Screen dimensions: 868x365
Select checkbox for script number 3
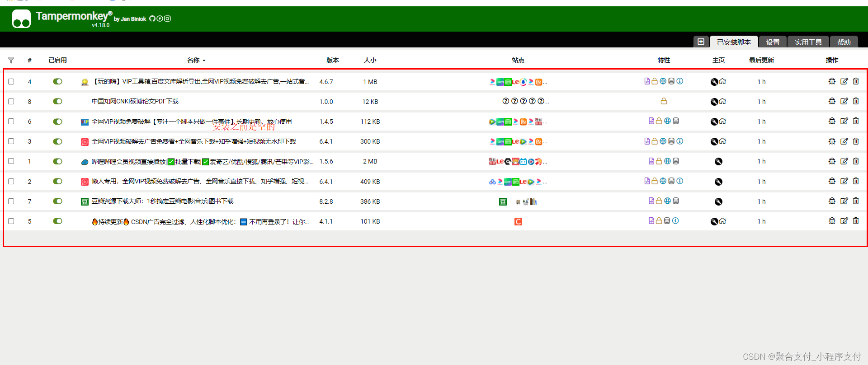click(x=11, y=141)
